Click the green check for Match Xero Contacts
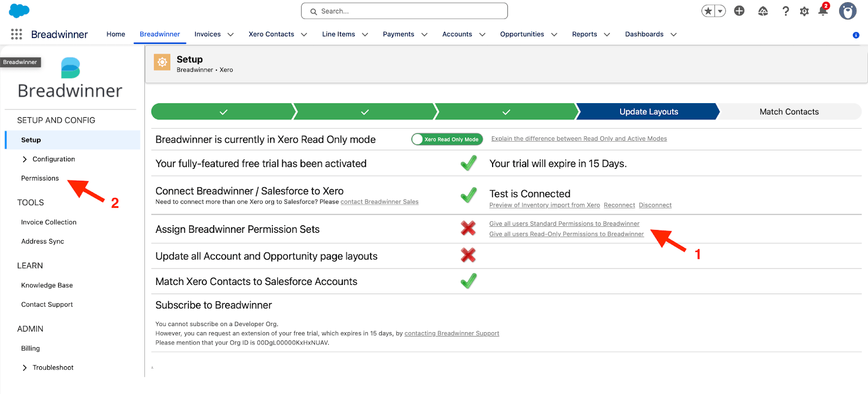The height and width of the screenshot is (394, 868). pos(469,281)
